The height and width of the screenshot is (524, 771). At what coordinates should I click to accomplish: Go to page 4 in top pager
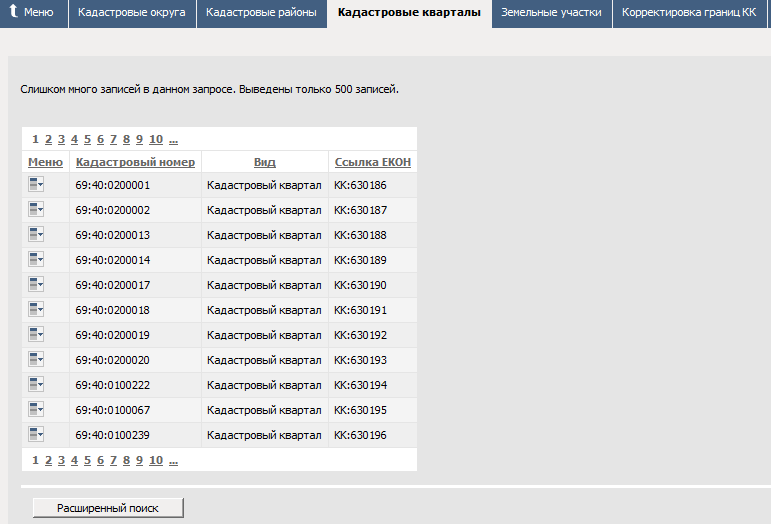[x=74, y=139]
